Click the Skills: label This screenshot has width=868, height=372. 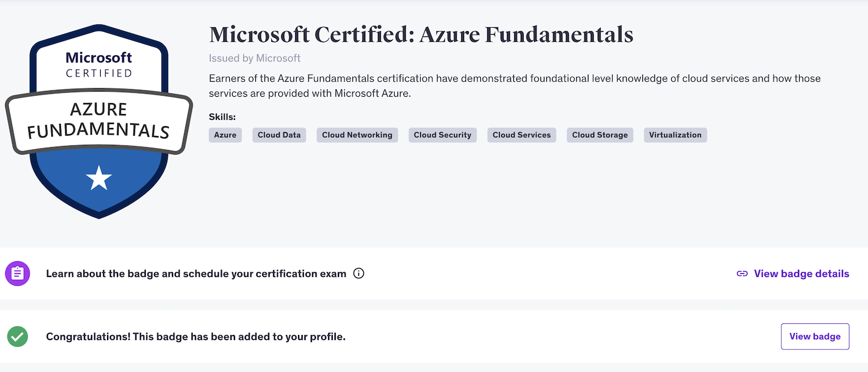tap(222, 117)
